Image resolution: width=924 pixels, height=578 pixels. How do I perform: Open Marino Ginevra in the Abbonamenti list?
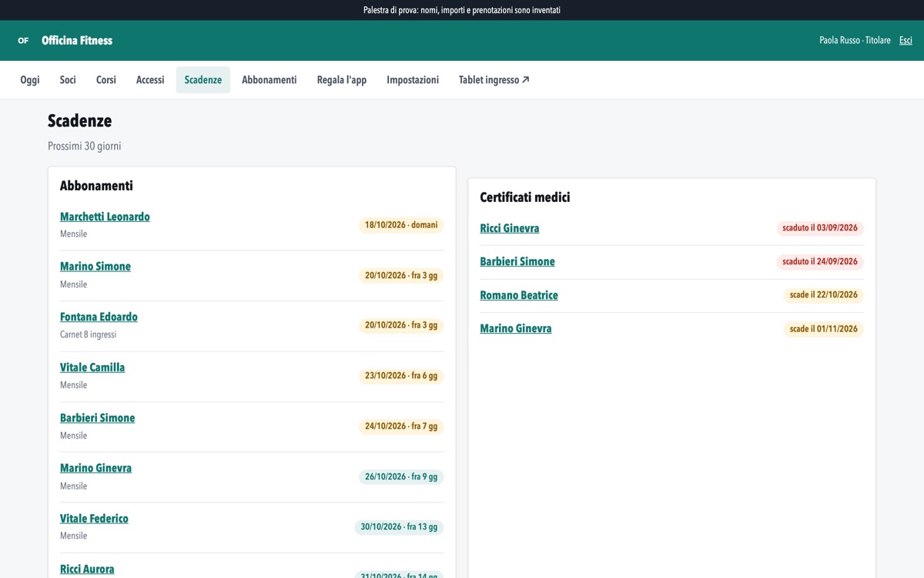click(x=95, y=468)
